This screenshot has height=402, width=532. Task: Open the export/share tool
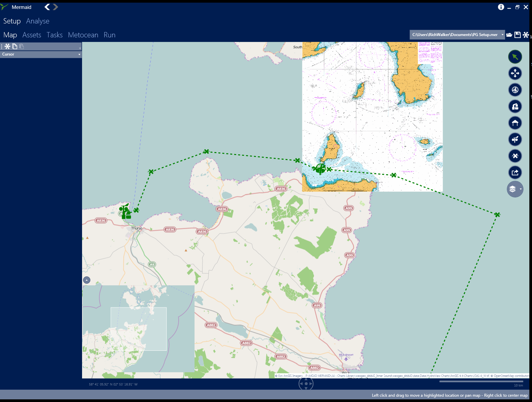click(515, 172)
